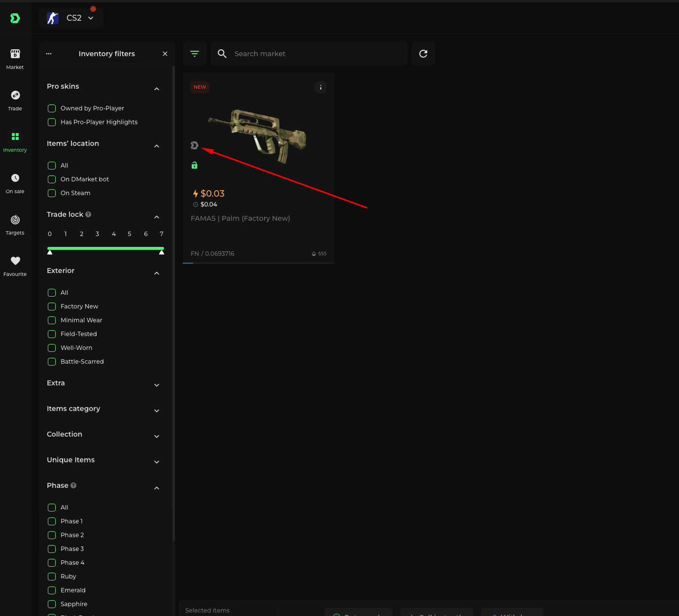Expand the Collection section
679x616 pixels.
tap(157, 437)
